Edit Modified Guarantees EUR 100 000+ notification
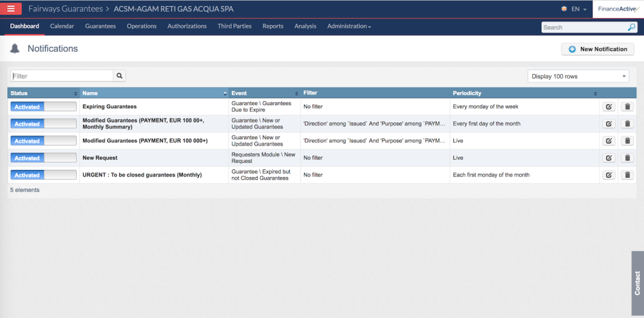 click(609, 141)
